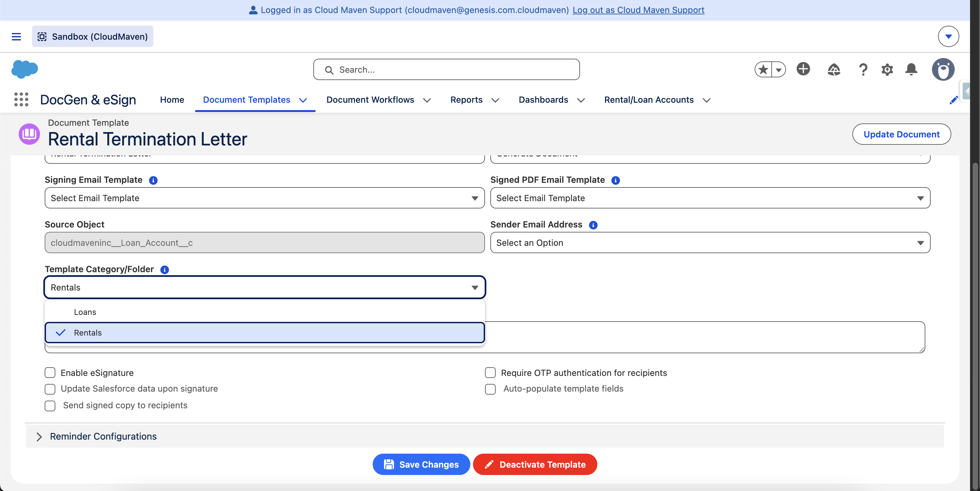This screenshot has height=491, width=980.
Task: Click the Sender Email Address info icon
Action: tap(593, 225)
